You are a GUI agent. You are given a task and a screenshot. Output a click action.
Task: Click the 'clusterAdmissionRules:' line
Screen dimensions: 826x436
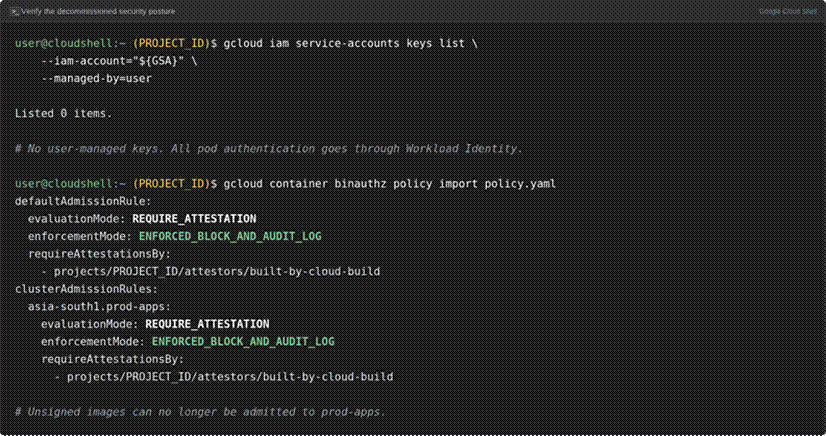(x=86, y=289)
